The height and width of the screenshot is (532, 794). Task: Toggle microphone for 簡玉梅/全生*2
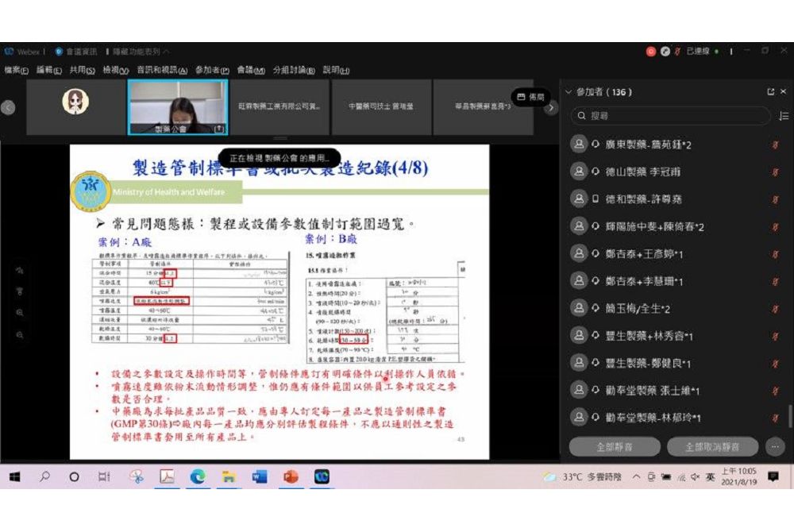(x=775, y=308)
